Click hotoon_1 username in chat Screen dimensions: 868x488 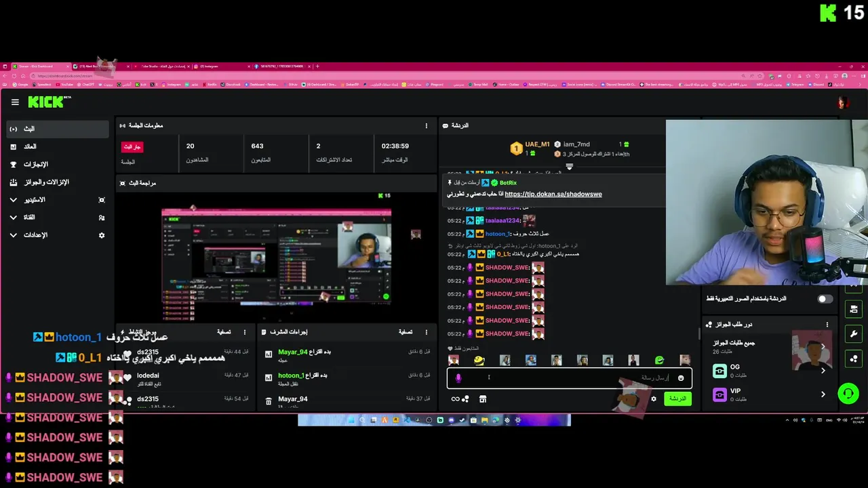(497, 234)
